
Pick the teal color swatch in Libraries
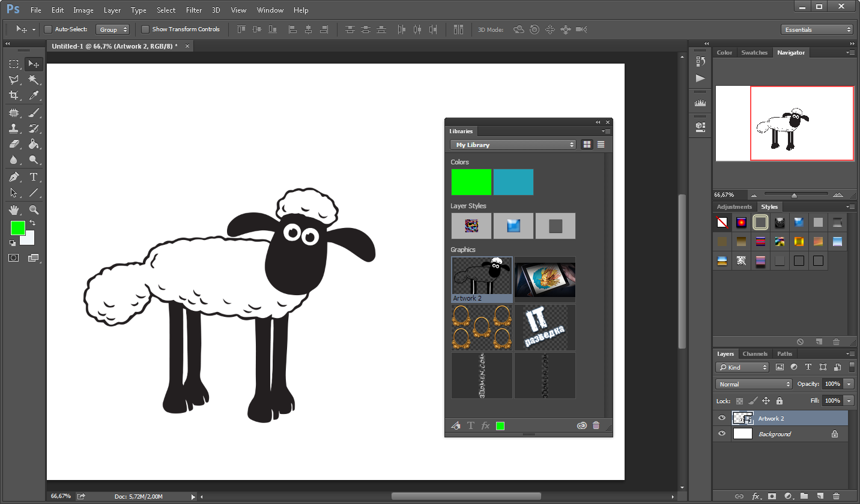(513, 182)
